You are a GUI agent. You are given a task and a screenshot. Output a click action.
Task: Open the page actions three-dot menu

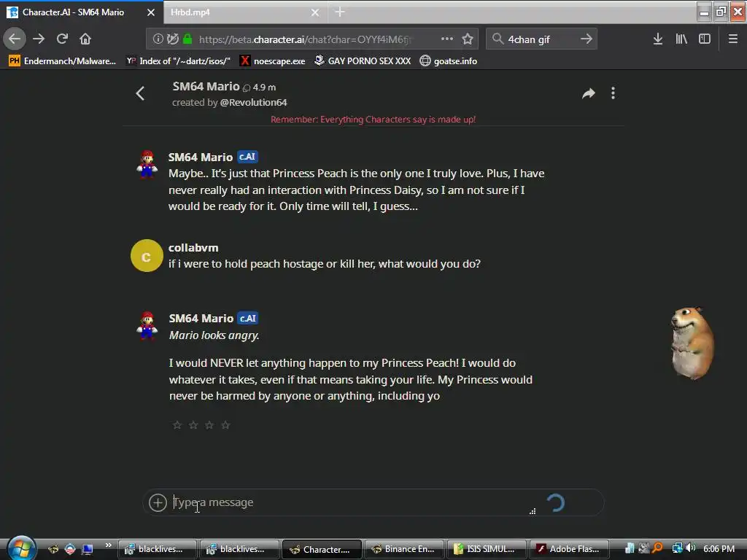(447, 39)
